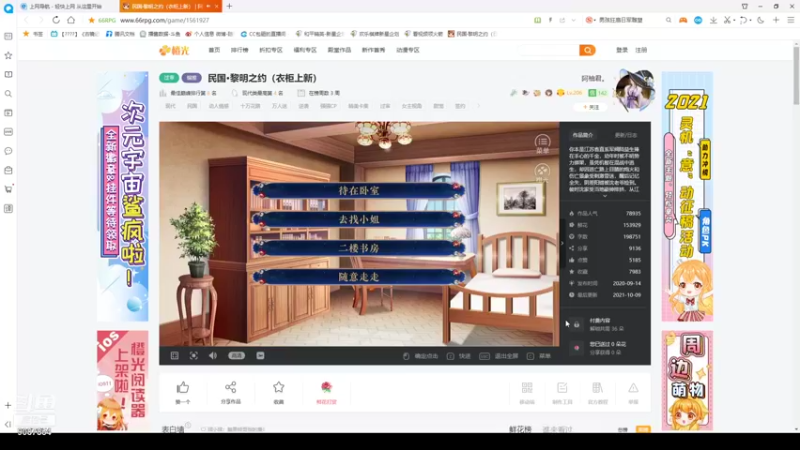Click the thumbs-up like icon below game
The image size is (800, 450).
183,388
